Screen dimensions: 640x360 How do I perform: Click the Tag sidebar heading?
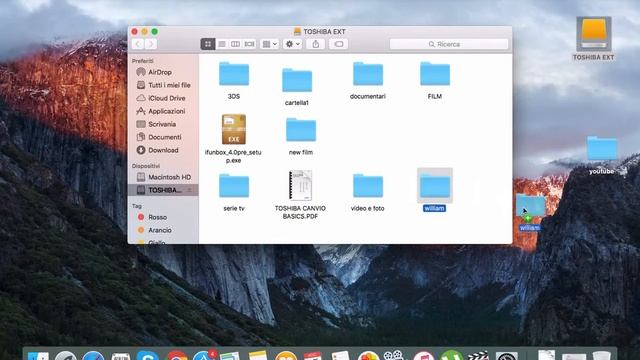[x=137, y=206]
